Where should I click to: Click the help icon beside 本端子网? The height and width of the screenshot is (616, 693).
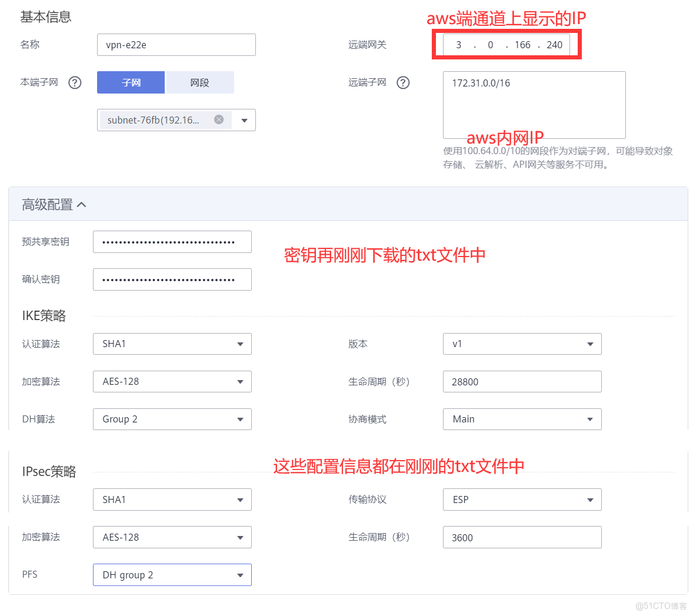[75, 82]
